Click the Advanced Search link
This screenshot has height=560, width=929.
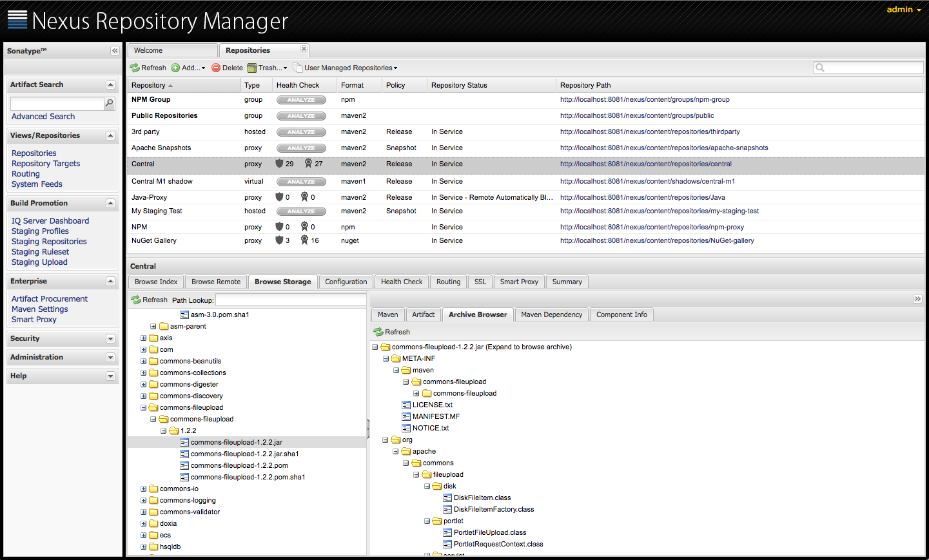tap(43, 117)
